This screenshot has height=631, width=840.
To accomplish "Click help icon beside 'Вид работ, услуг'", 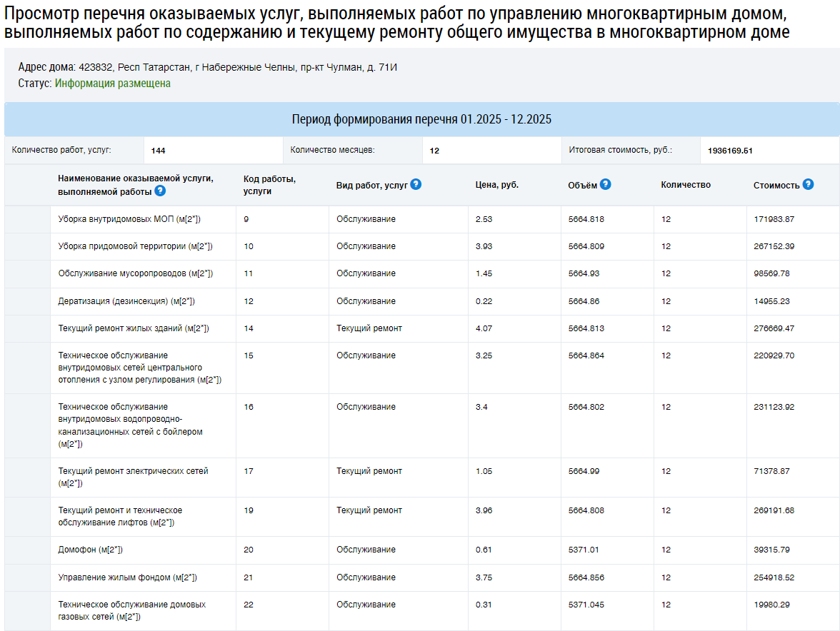I will click(x=416, y=184).
